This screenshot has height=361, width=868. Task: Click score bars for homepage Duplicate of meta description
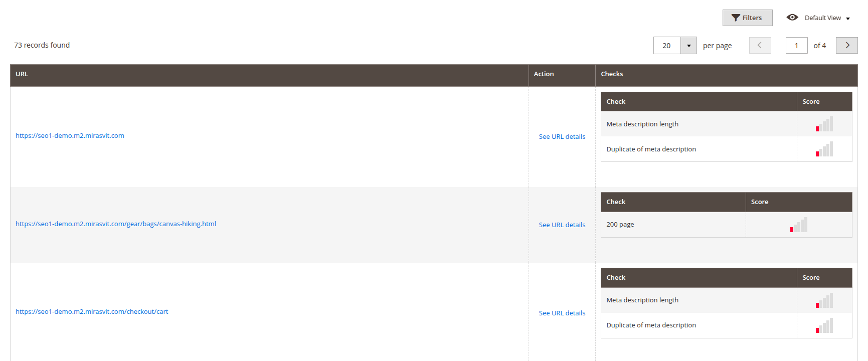[x=824, y=149]
